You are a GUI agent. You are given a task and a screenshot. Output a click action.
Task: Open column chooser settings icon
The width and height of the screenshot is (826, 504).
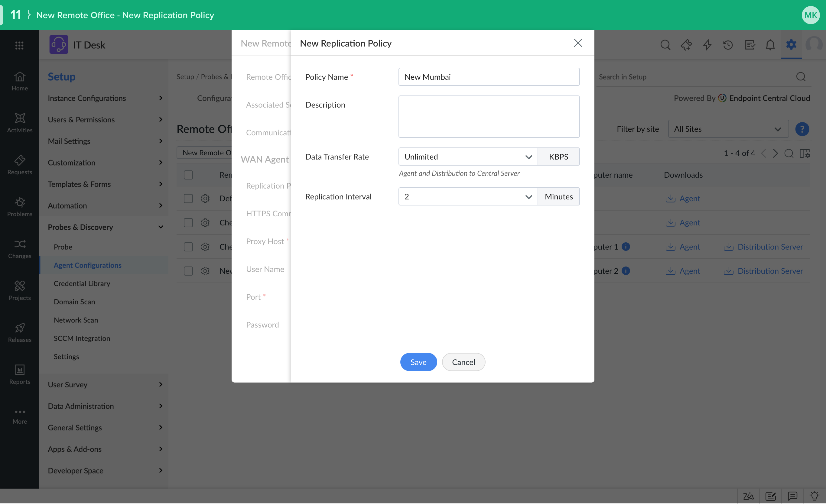[805, 153]
